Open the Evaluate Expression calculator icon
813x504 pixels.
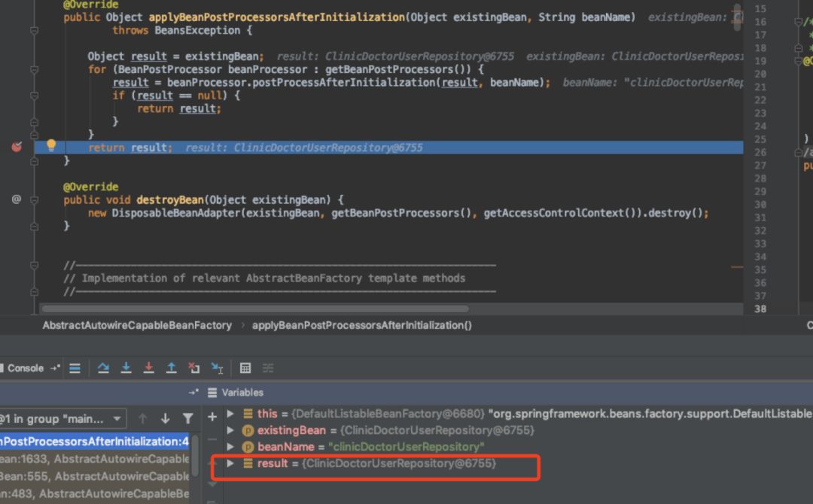tap(245, 368)
